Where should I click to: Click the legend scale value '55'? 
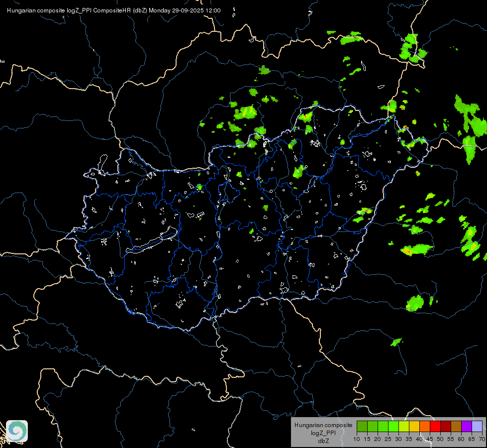[451, 440]
